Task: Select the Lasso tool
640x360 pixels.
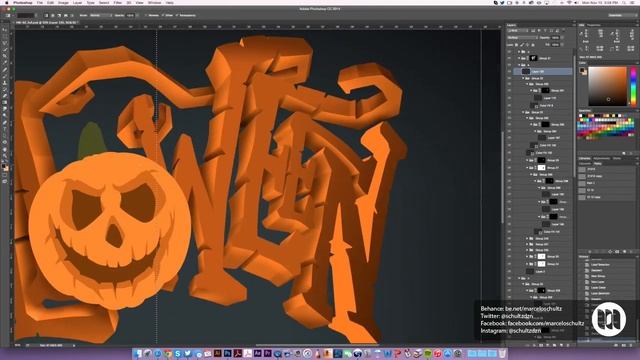Action: [5, 42]
